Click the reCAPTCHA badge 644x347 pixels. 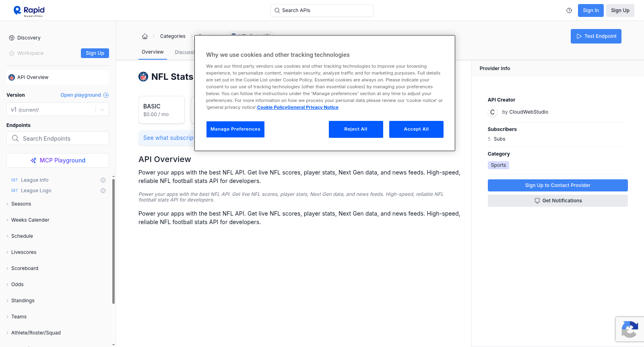click(x=630, y=329)
